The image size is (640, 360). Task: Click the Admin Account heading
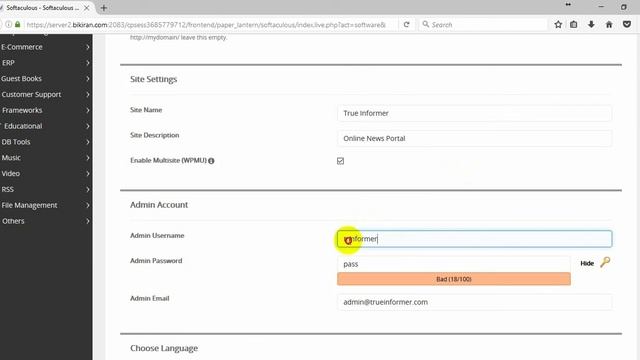click(159, 205)
